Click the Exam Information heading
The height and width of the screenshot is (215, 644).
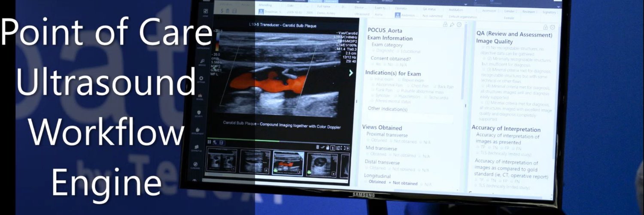point(390,38)
